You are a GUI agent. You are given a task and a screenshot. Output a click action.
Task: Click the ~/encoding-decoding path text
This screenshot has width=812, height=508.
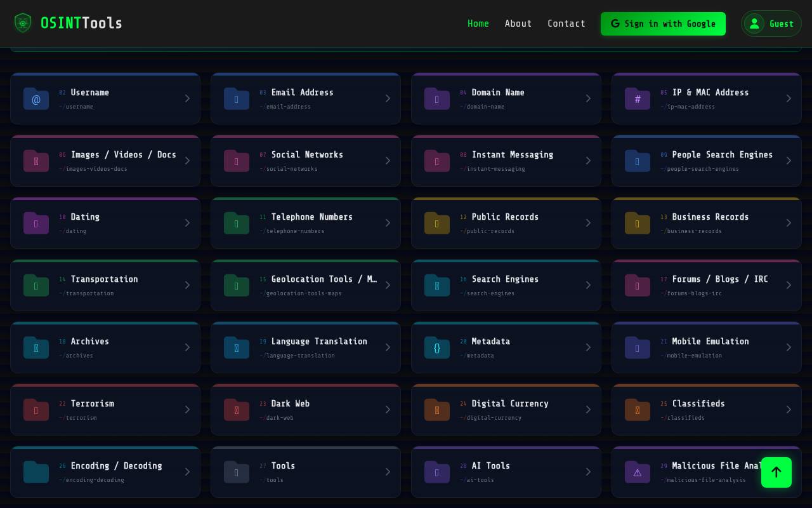91,480
